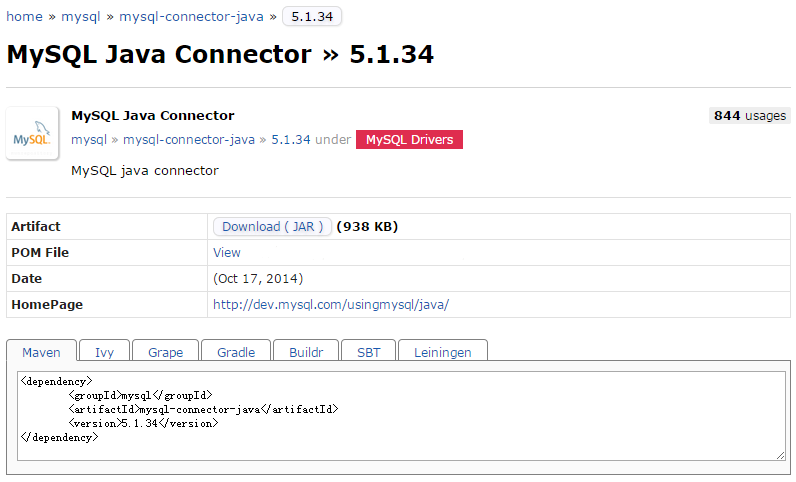Show the Leiningen tab

tap(443, 352)
